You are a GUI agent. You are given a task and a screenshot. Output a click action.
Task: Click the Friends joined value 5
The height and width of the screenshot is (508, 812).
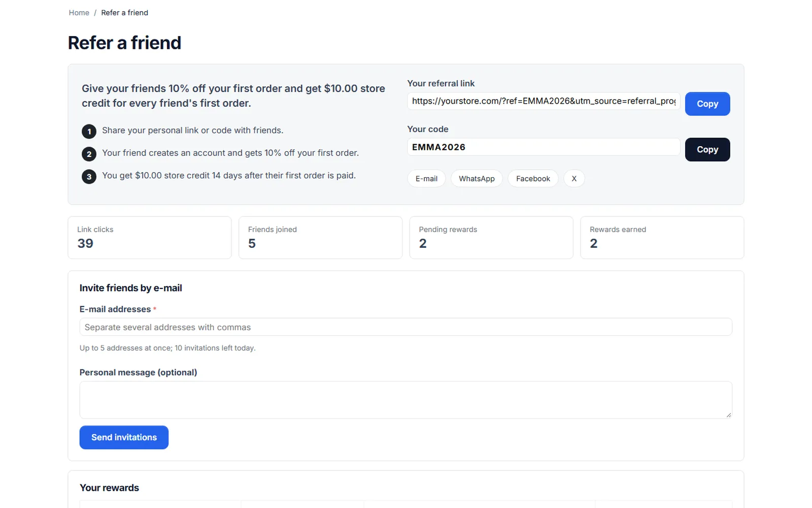coord(252,243)
